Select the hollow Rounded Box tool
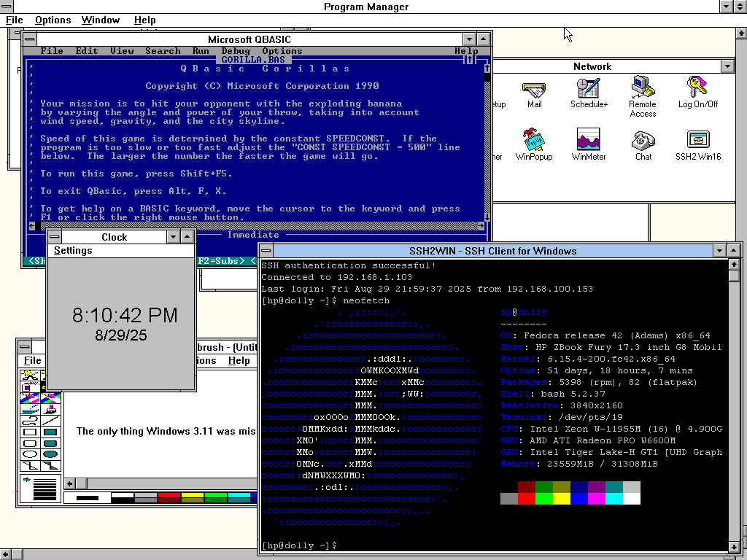The width and height of the screenshot is (747, 560). point(30,443)
